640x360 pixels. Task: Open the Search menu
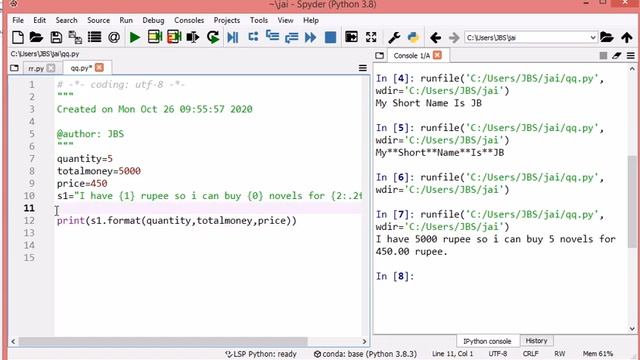point(66,20)
